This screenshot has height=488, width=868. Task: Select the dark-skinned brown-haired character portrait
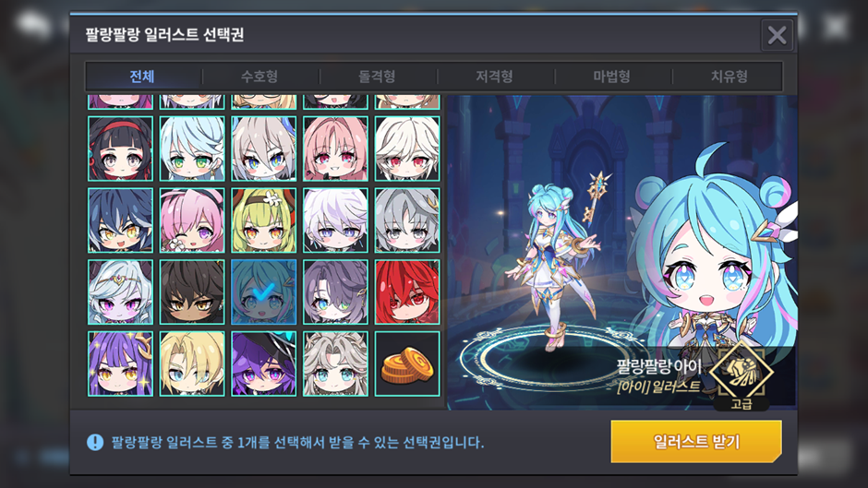coord(192,292)
